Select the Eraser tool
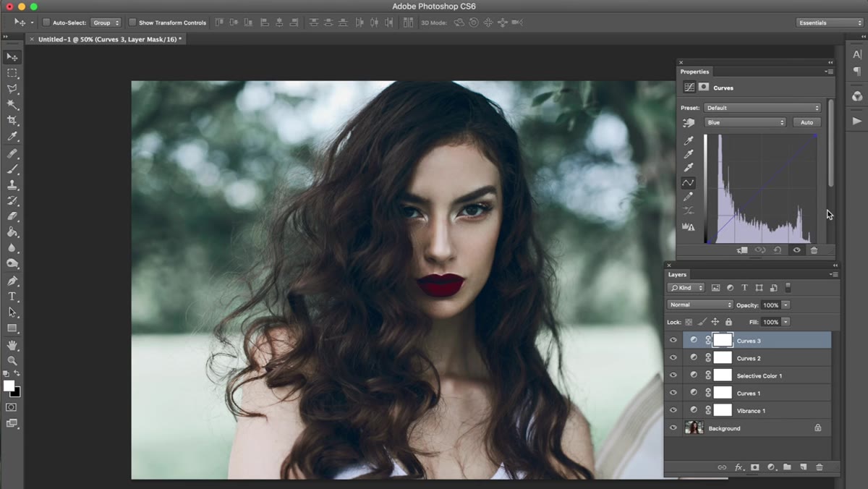 pos(12,216)
